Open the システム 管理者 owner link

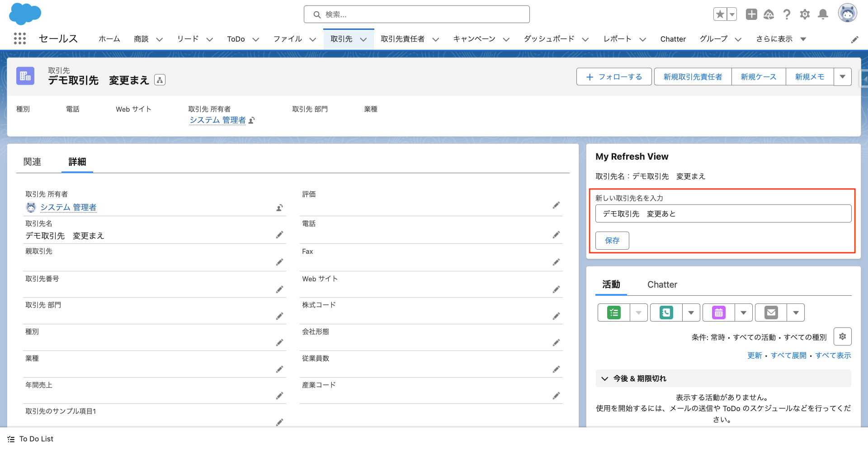(x=69, y=207)
